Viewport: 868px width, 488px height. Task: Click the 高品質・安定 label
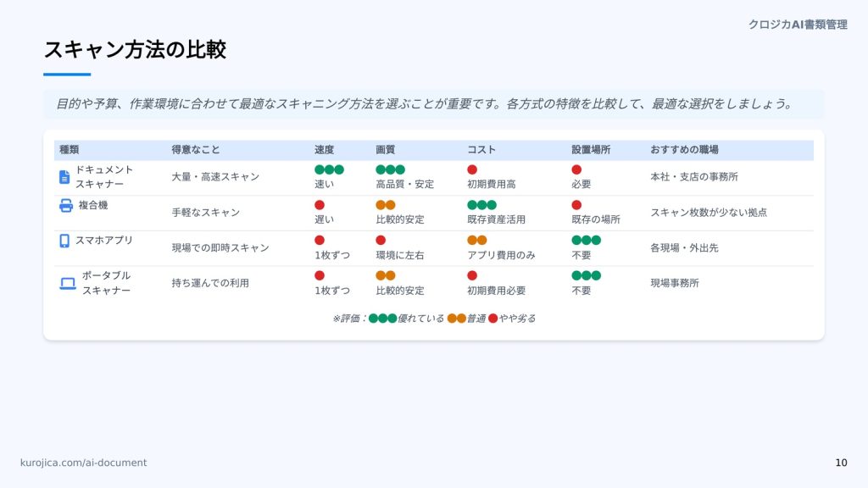(x=404, y=184)
